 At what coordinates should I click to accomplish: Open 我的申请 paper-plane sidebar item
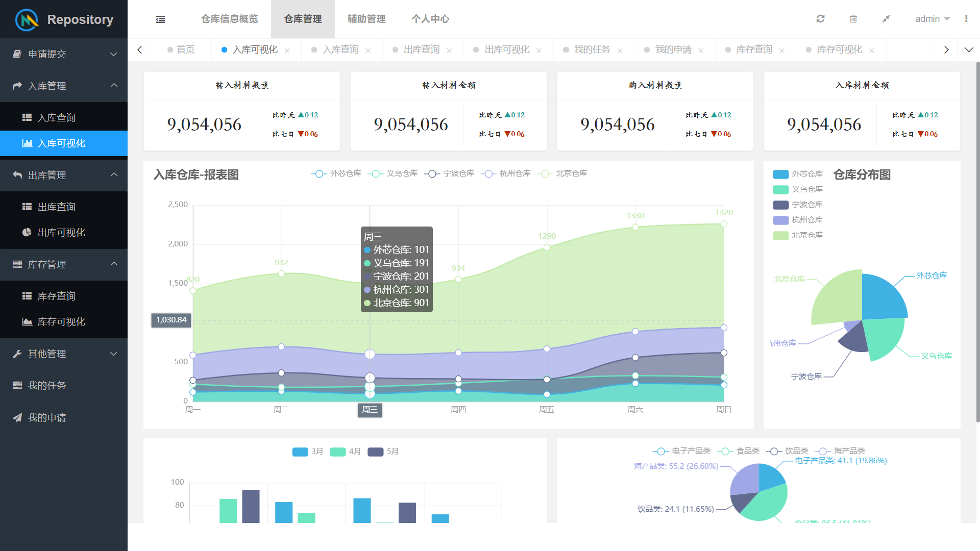tap(47, 418)
